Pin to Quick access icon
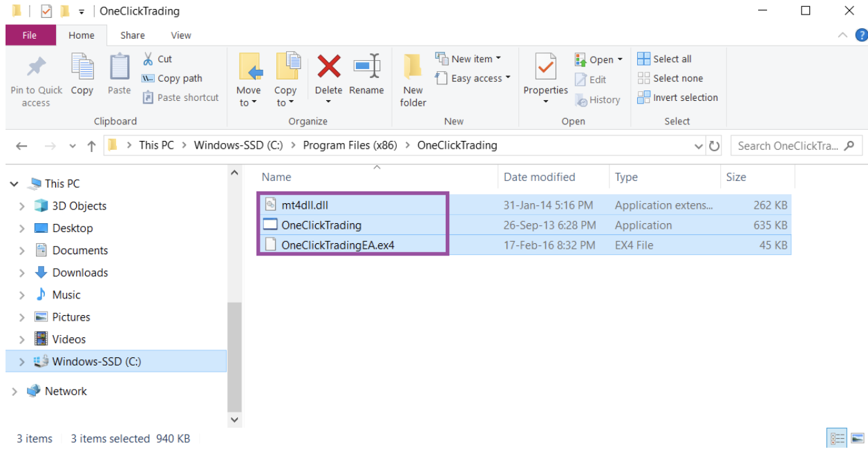 36,67
